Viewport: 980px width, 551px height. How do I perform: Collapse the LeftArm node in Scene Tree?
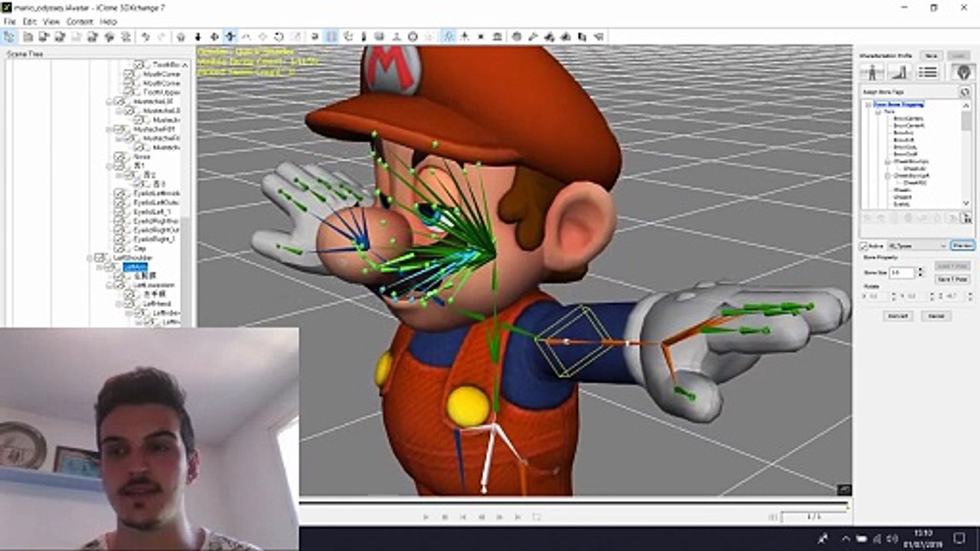100,267
